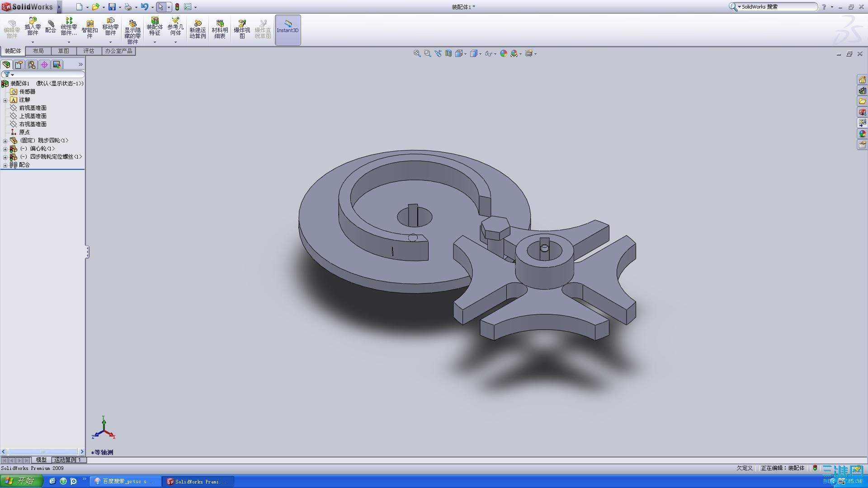Image resolution: width=868 pixels, height=488 pixels.
Task: Click the Zoom to Fit magnifier icon
Action: [417, 53]
